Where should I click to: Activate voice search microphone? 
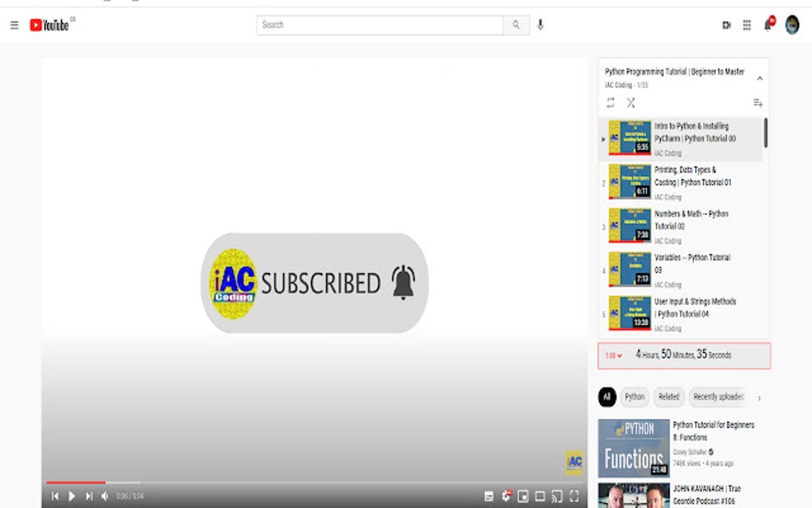(541, 25)
